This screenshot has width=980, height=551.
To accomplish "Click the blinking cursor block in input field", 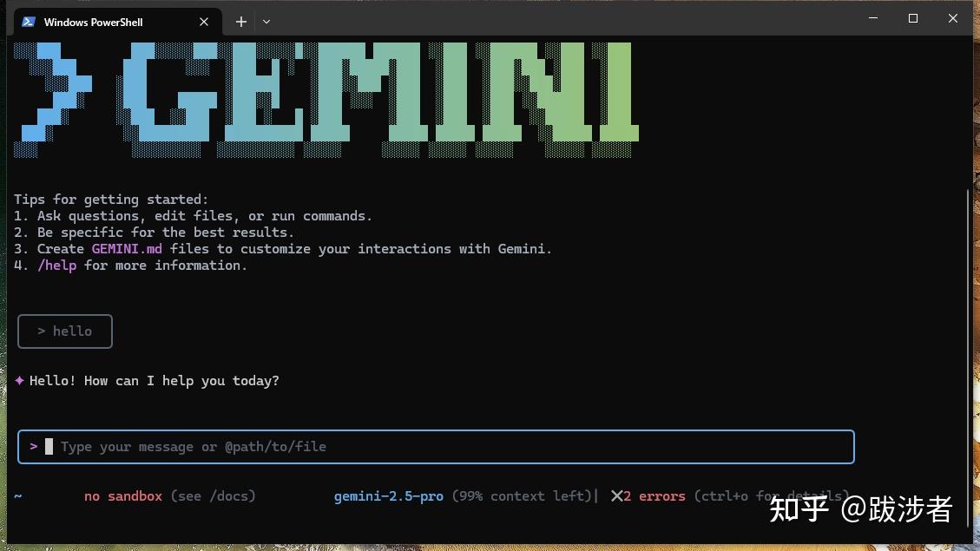I will (48, 446).
